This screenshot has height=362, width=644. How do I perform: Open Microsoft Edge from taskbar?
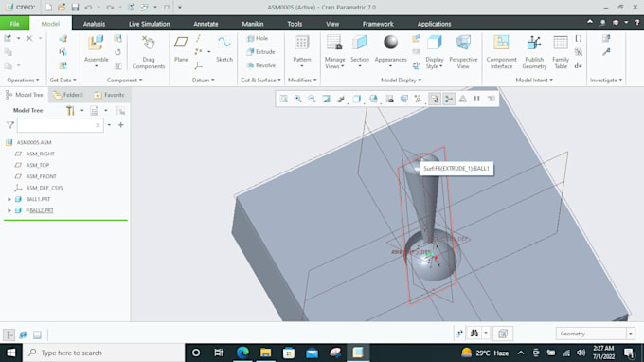(242, 353)
